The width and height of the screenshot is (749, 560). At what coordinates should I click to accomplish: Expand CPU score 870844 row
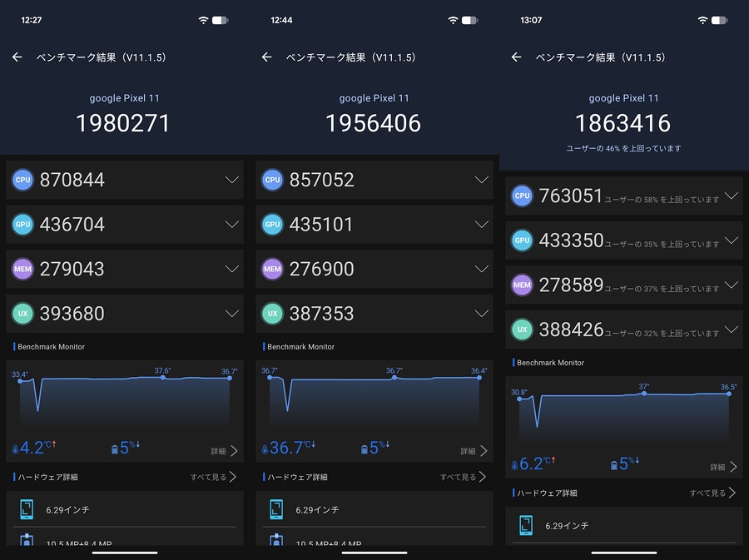pyautogui.click(x=125, y=180)
